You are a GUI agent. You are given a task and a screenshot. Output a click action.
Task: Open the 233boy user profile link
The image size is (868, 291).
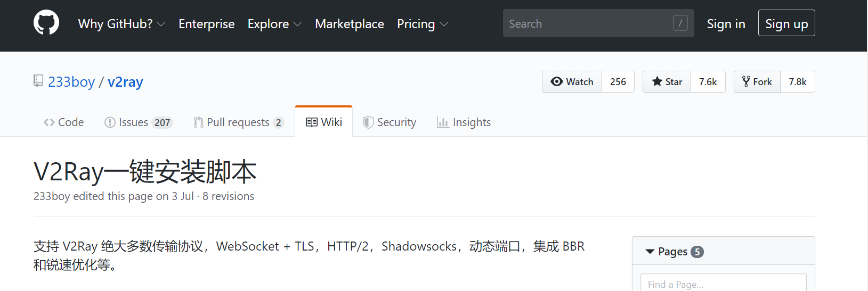[71, 82]
